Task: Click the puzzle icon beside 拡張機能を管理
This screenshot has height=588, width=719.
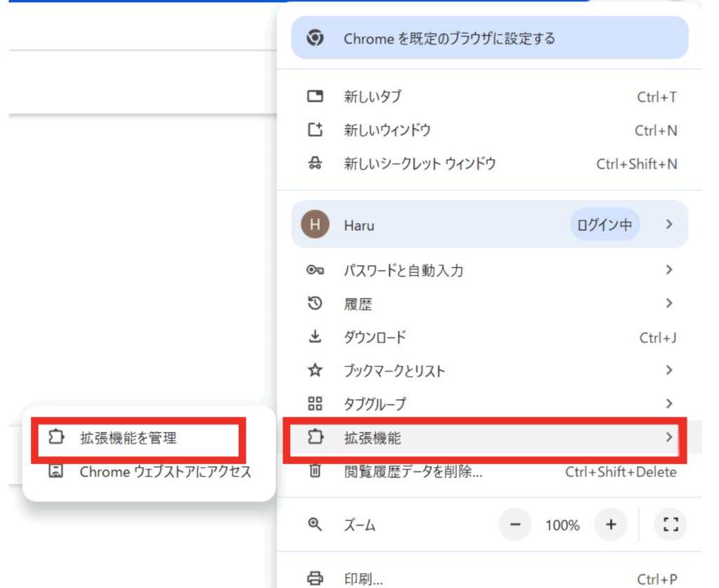Action: (56, 436)
